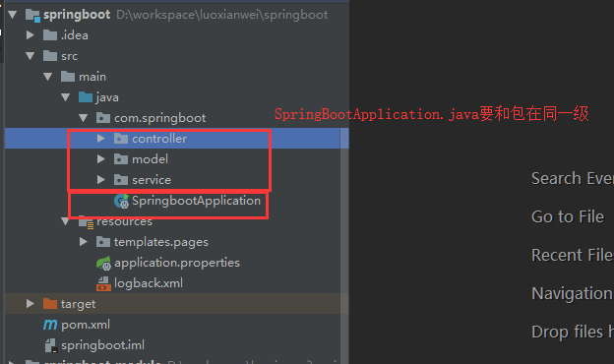
Task: Click the resources folder icon
Action: coord(87,222)
